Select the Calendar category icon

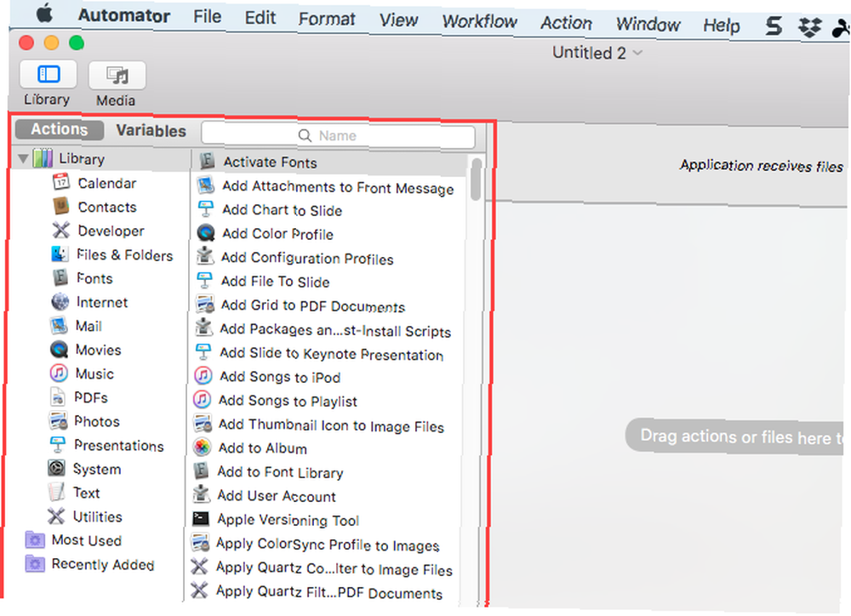pos(61,182)
